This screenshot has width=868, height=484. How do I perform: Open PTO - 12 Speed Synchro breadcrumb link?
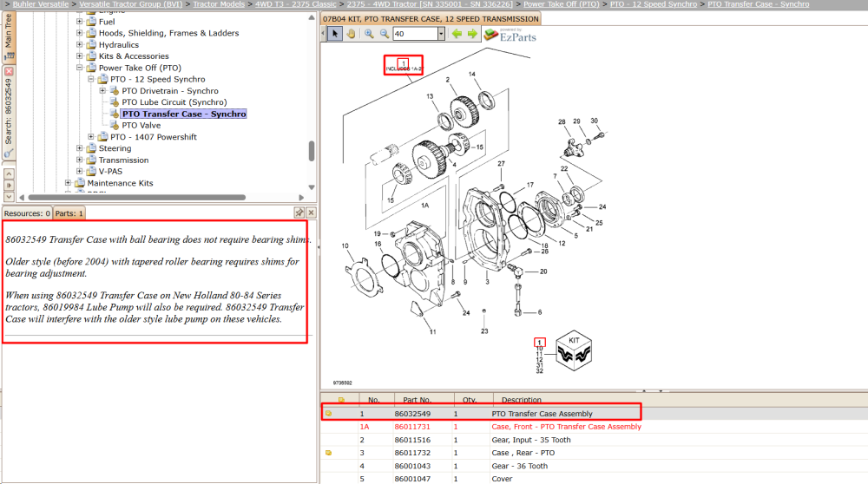pos(654,3)
